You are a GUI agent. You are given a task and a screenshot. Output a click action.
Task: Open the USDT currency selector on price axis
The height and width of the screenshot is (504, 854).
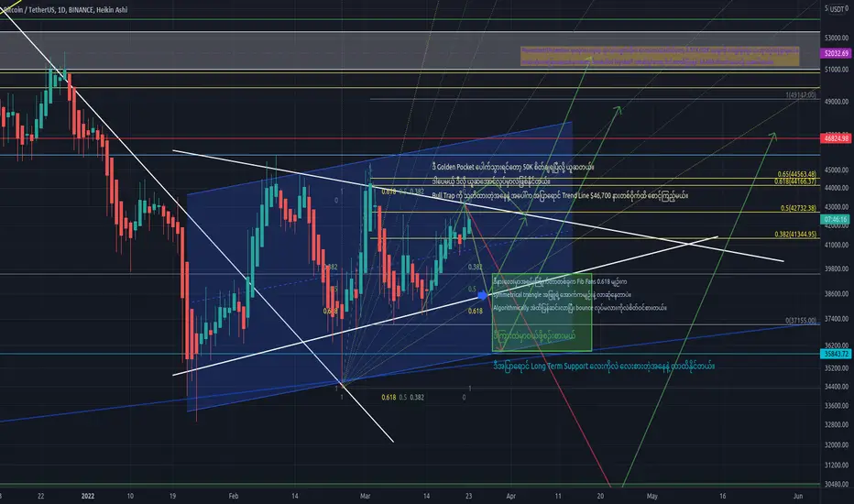[x=837, y=9]
